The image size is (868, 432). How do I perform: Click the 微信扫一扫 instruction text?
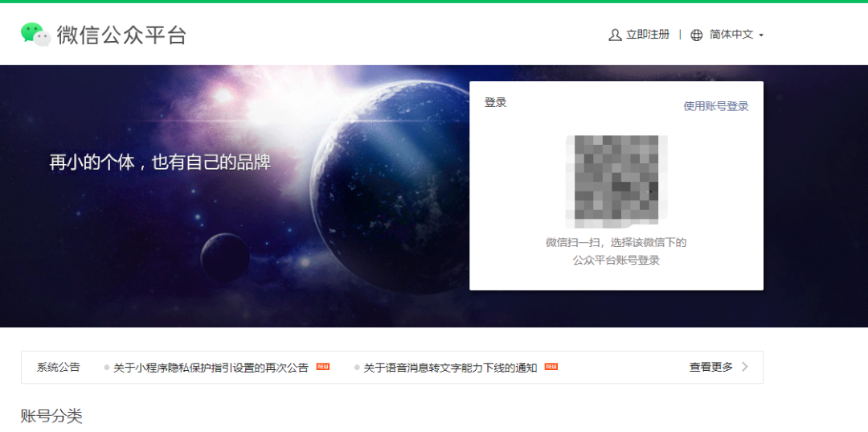pos(616,243)
